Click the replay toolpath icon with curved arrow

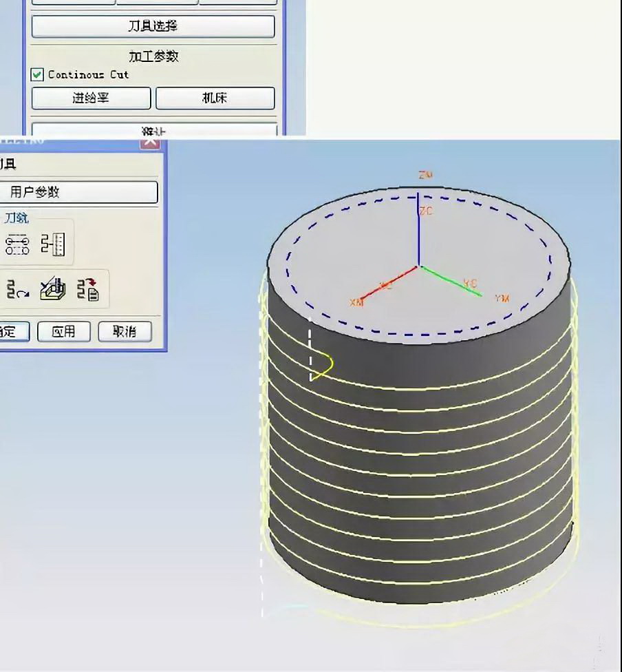coord(17,290)
